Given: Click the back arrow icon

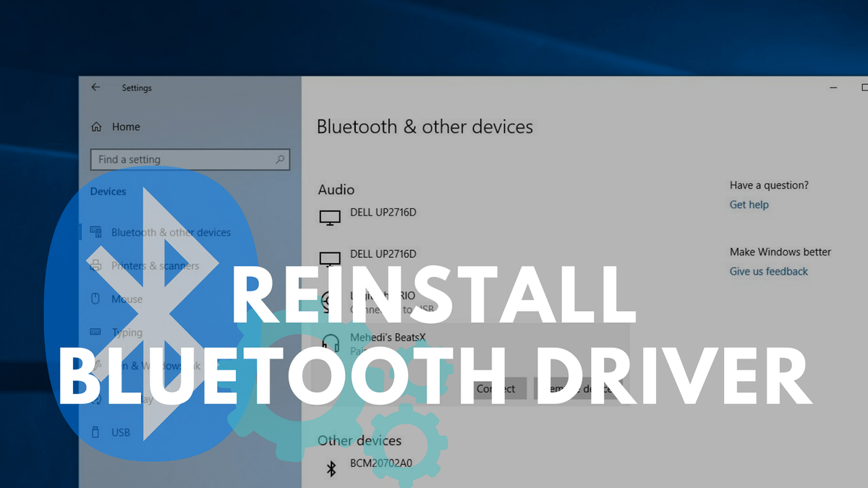Looking at the screenshot, I should [95, 87].
